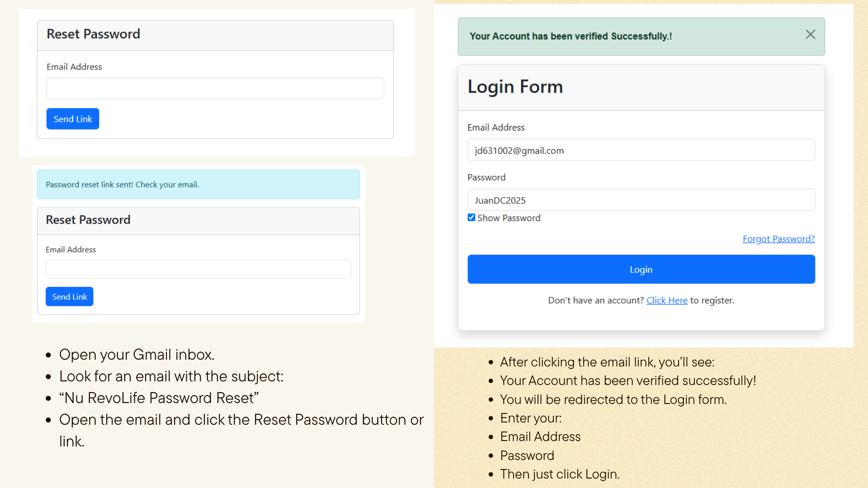This screenshot has width=868, height=488.
Task: Click the top Reset Password header
Action: (94, 34)
